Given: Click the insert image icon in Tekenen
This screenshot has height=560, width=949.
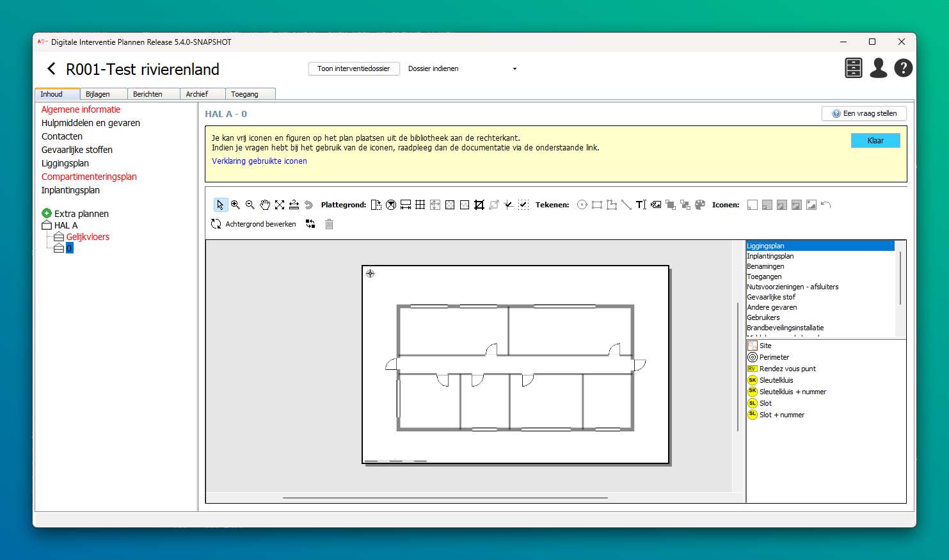Looking at the screenshot, I should [656, 205].
